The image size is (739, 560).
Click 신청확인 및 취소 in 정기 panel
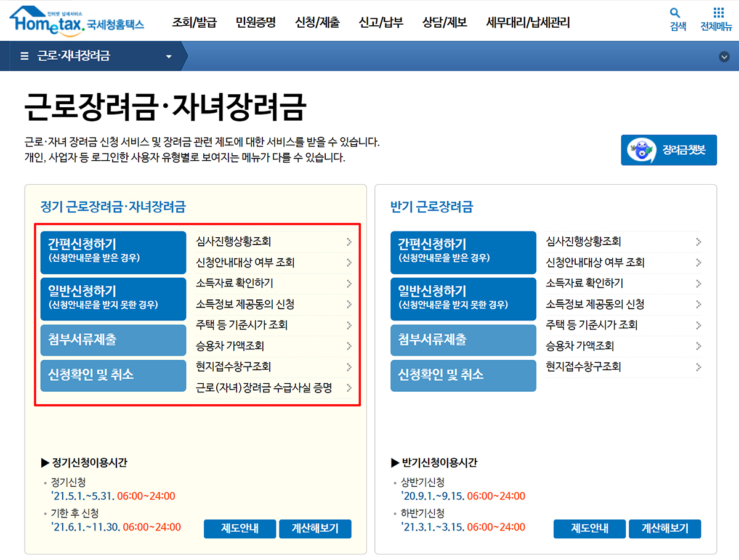(113, 375)
